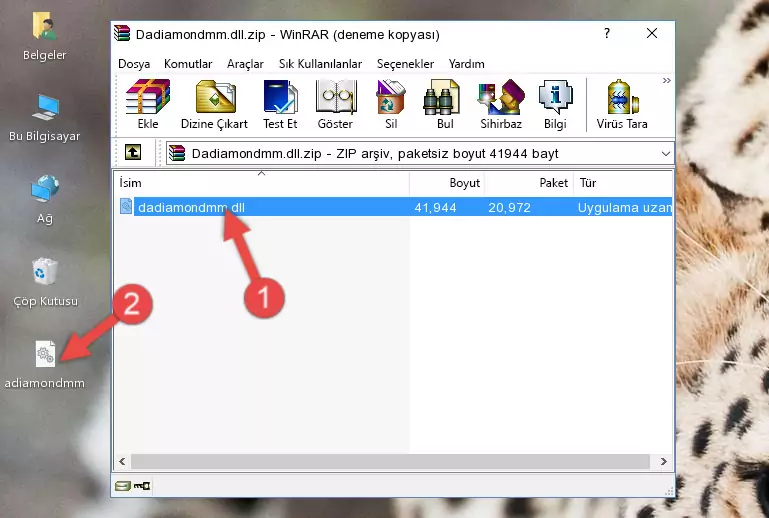Open the Sık Kullanılanlar menu
The width and height of the screenshot is (769, 518).
[320, 64]
